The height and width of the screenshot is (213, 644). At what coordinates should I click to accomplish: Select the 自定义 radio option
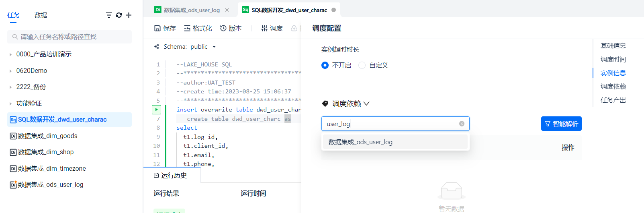coord(362,65)
